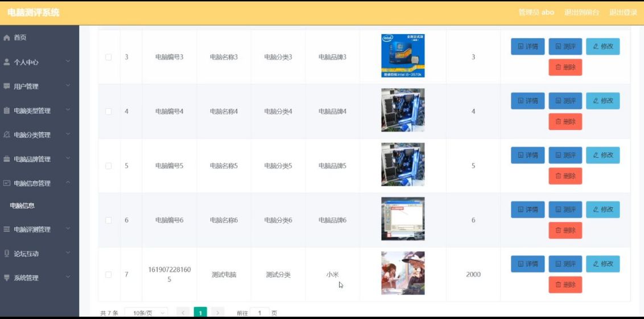The height and width of the screenshot is (319, 644).
Task: Click the icon beside 系统管理
Action: (x=6, y=278)
